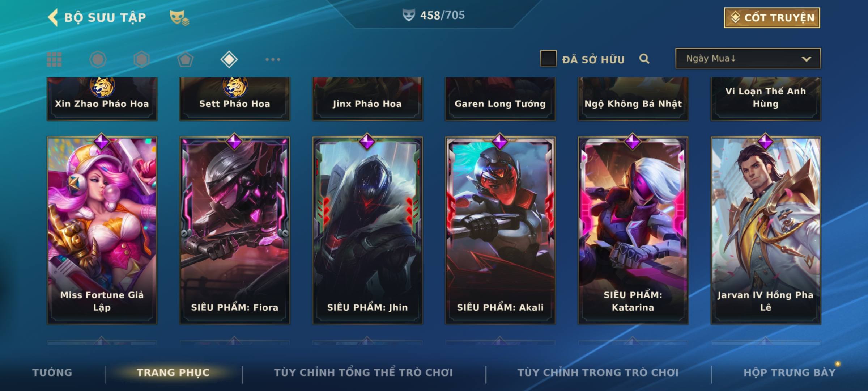Image resolution: width=868 pixels, height=391 pixels.
Task: Go back using the Bộ Sưu Tập arrow
Action: (x=53, y=17)
